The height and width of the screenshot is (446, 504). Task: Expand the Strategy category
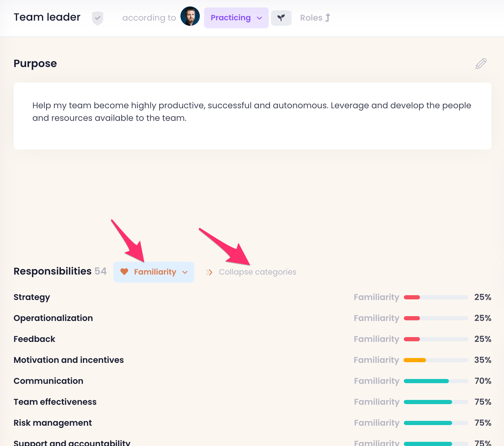(x=32, y=297)
